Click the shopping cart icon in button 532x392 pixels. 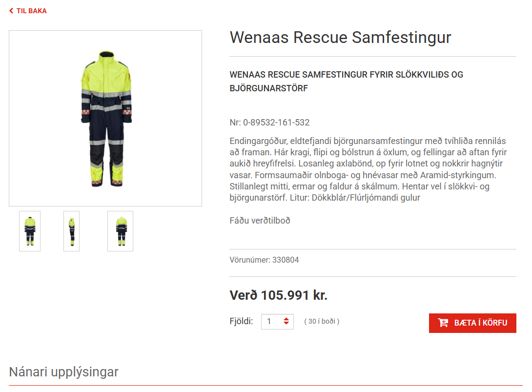click(x=443, y=323)
